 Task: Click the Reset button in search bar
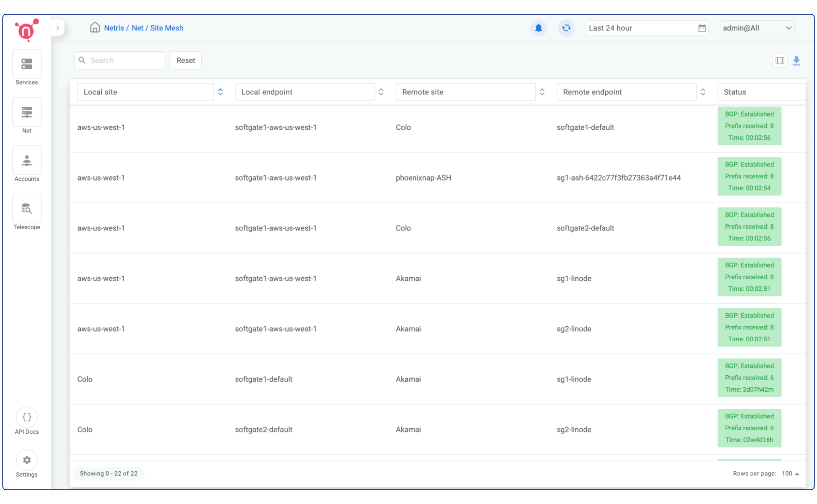(x=186, y=60)
